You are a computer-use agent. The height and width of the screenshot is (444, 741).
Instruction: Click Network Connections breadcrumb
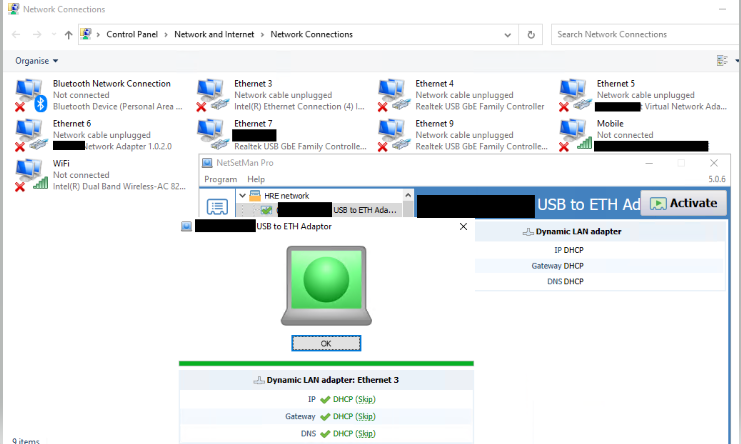point(311,34)
